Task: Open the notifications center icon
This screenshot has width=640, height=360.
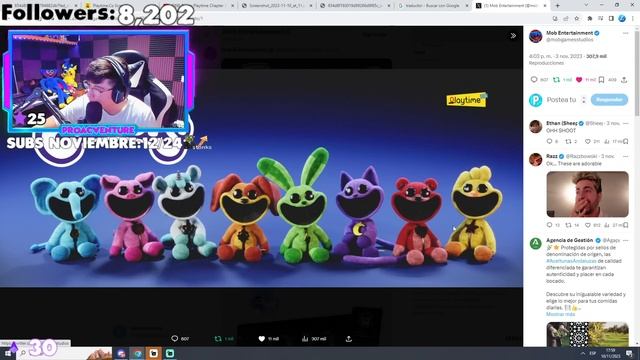Action: [629, 353]
